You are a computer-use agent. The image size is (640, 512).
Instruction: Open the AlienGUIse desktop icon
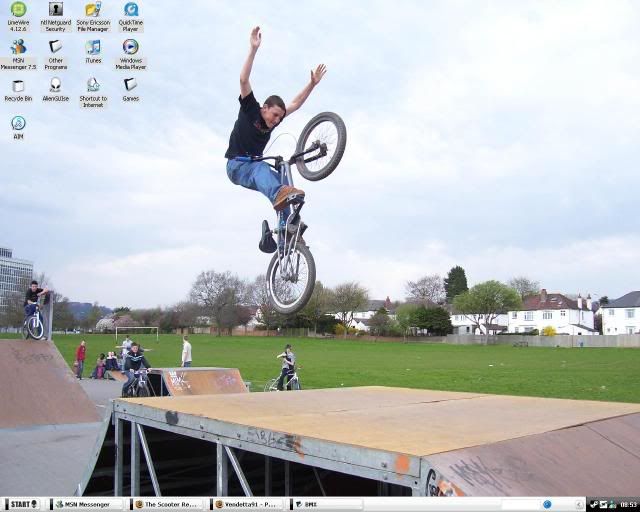tap(56, 90)
